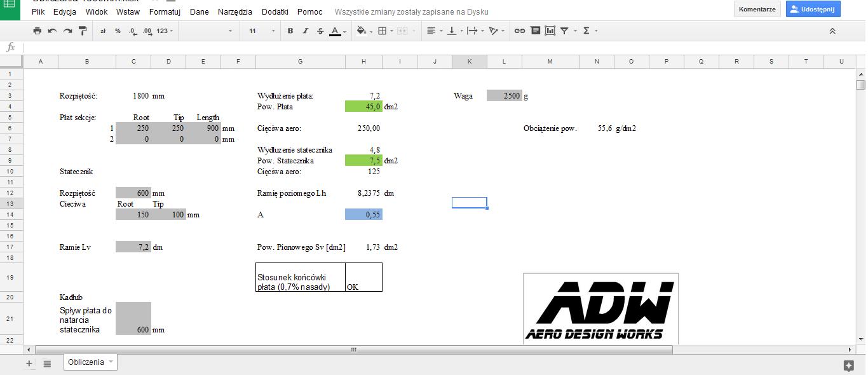The image size is (868, 375).
Task: Toggle bold formatting
Action: [x=290, y=31]
